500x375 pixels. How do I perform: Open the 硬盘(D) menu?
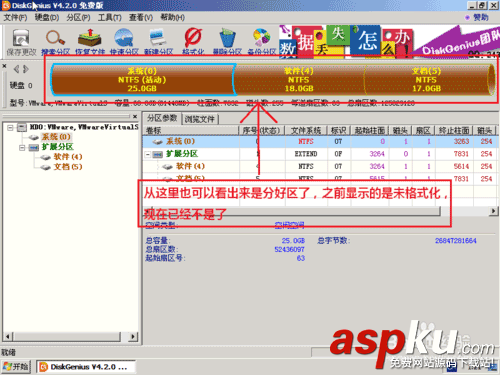click(47, 17)
